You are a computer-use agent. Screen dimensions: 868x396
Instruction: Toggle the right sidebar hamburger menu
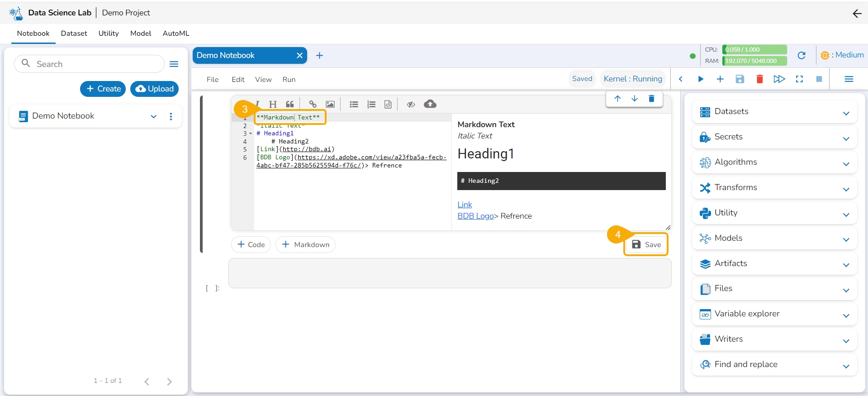849,79
